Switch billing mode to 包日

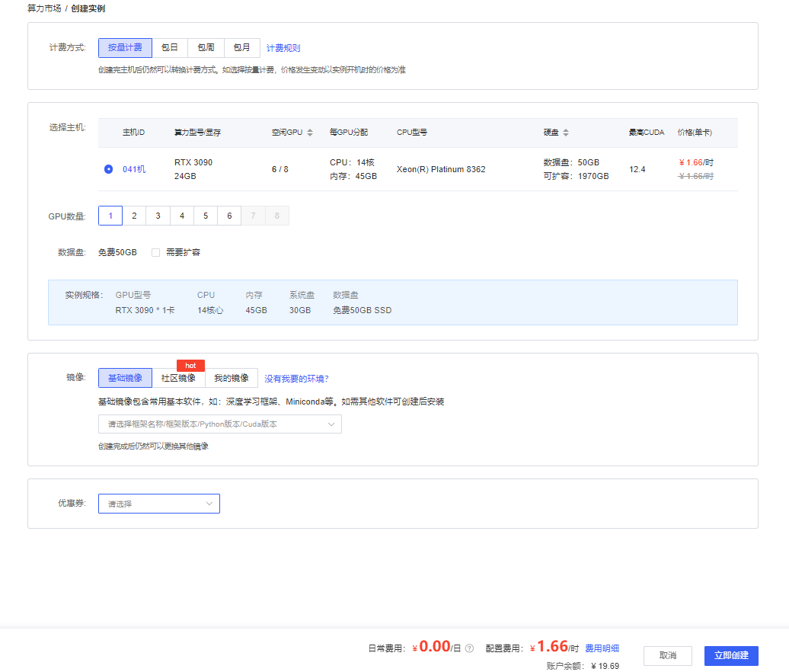tap(170, 48)
